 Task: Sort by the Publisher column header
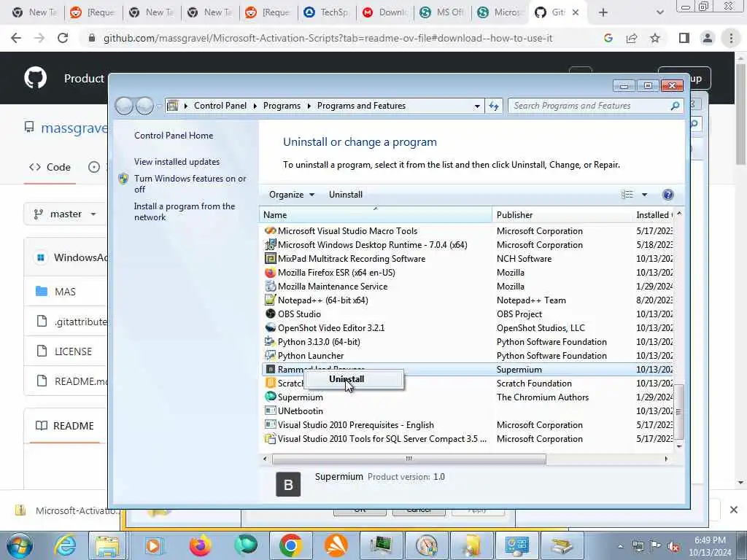[x=562, y=215]
